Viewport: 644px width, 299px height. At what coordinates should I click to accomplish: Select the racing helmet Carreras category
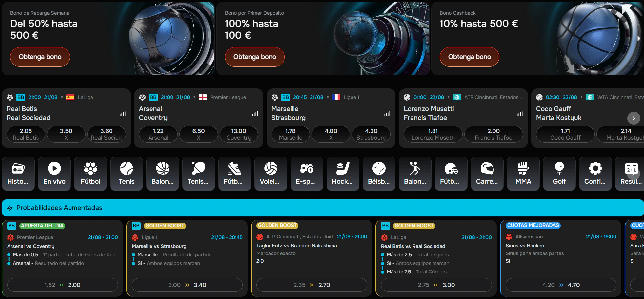[x=487, y=174]
